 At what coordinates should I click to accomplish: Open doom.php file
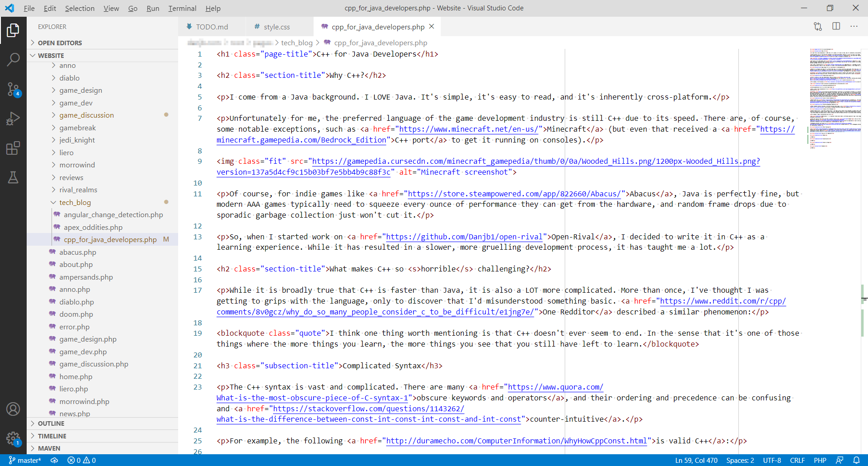click(x=103, y=314)
